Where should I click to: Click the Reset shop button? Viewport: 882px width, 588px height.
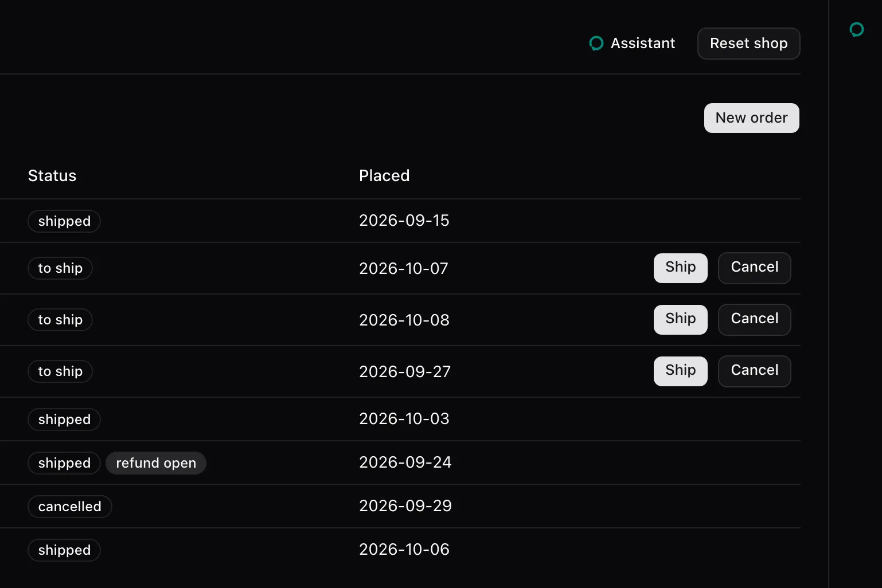tap(749, 44)
